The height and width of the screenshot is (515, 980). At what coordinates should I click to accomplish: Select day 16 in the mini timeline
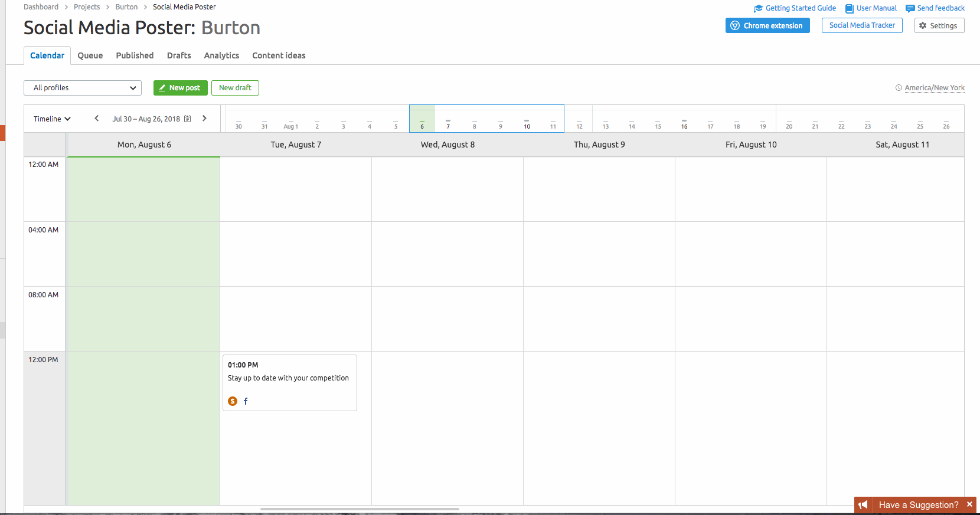click(x=684, y=124)
